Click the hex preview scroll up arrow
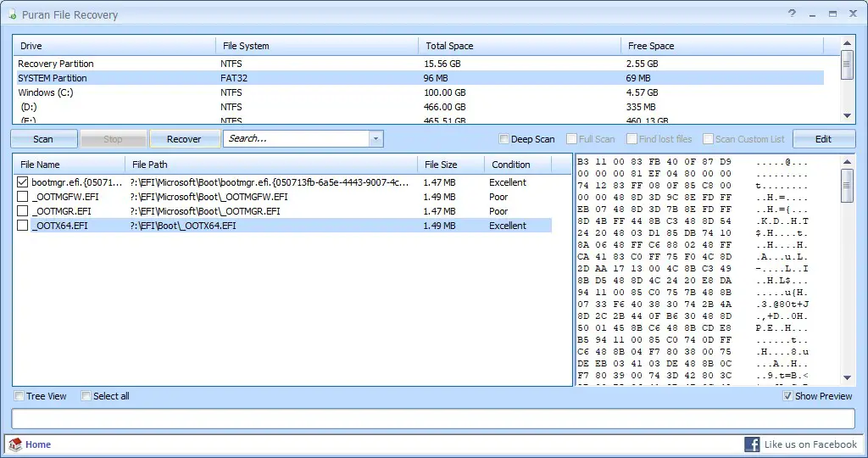 tap(847, 162)
